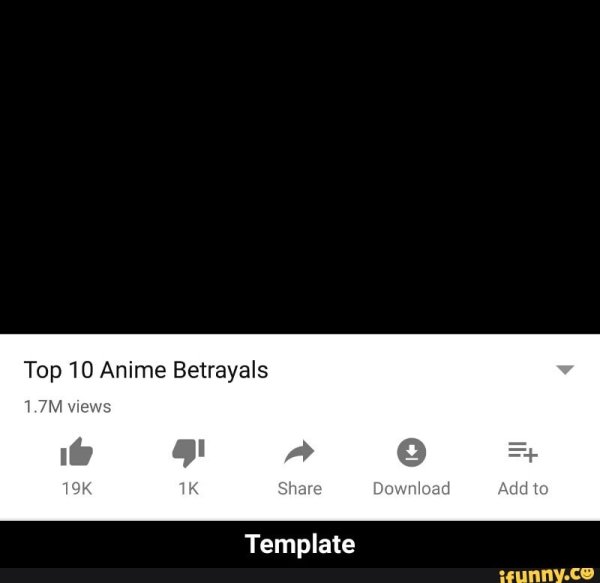Click the Add to text label
This screenshot has width=600, height=583.
coord(523,489)
